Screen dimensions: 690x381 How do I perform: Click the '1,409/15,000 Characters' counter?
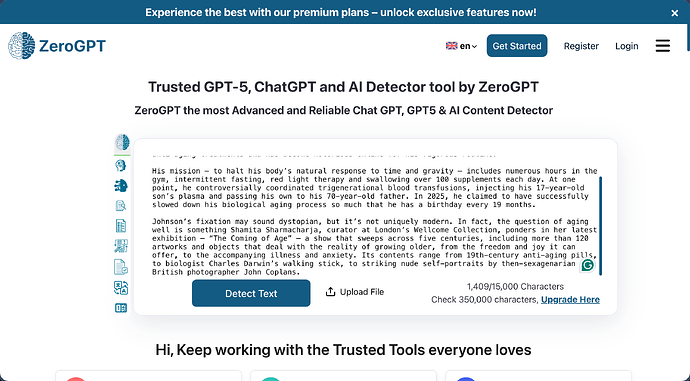[x=515, y=287]
